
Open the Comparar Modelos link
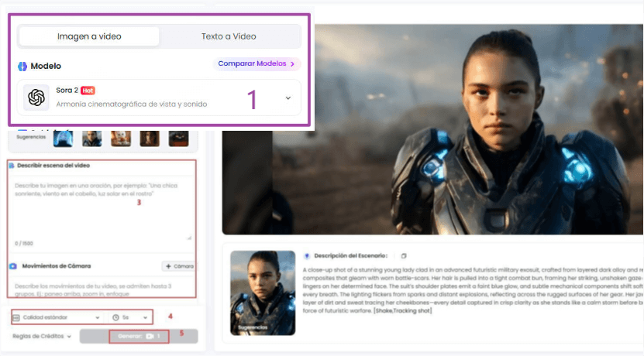point(257,63)
